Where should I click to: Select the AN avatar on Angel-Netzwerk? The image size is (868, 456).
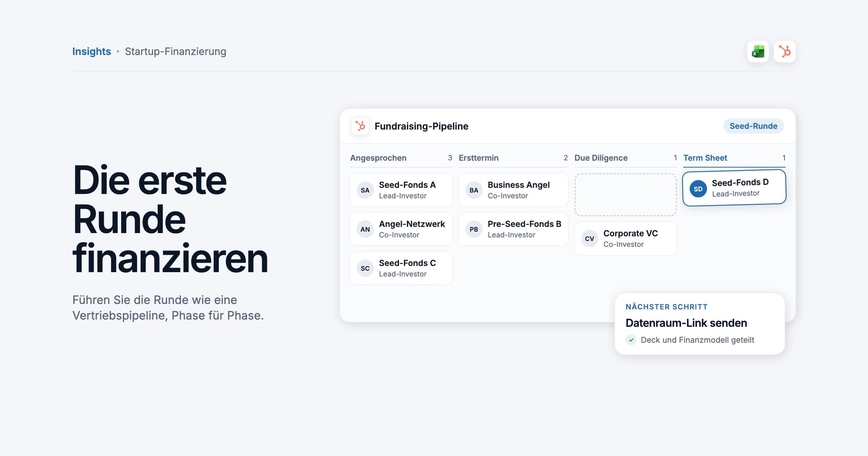pos(365,229)
